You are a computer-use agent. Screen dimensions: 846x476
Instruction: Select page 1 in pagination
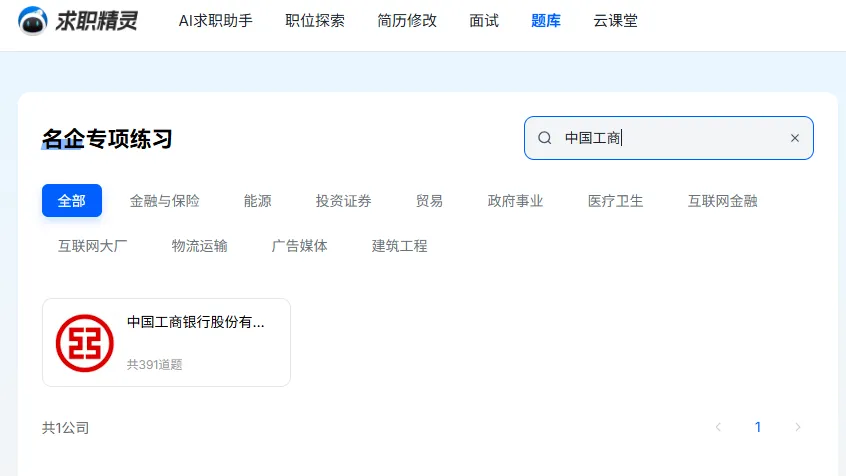(758, 427)
